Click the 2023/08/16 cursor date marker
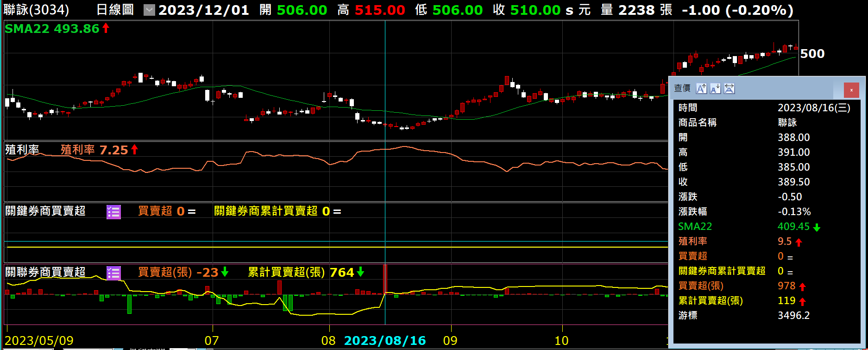The image size is (868, 350). tap(385, 341)
